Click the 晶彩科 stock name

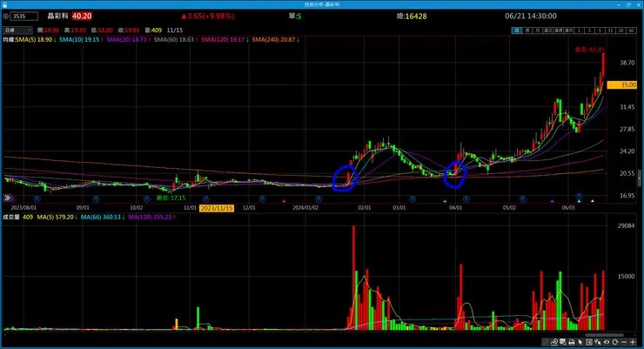[58, 16]
